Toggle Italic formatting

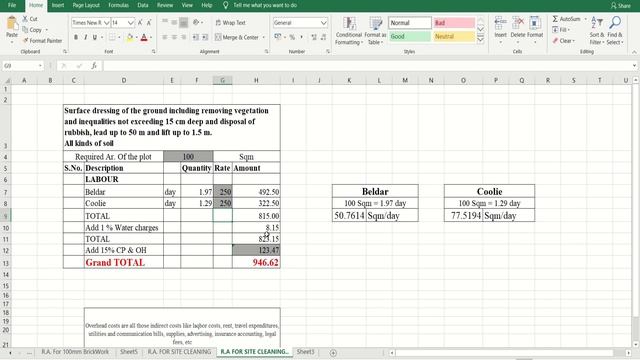click(85, 37)
